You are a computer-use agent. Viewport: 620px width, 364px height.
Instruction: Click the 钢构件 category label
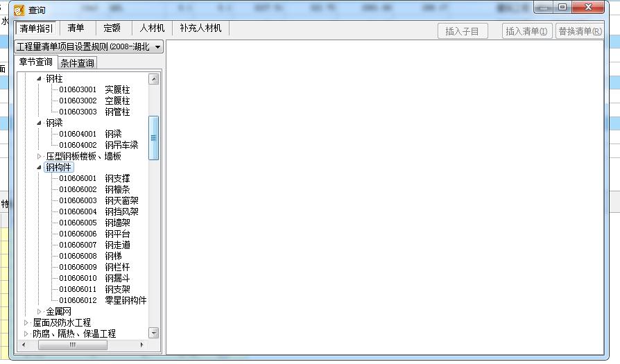(58, 168)
